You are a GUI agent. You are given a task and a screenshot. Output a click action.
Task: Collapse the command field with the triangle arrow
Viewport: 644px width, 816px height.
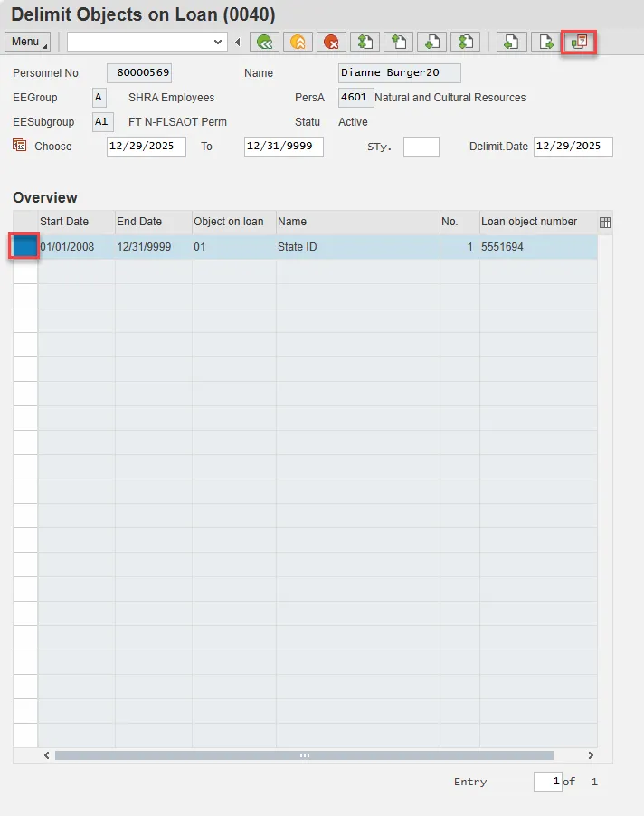[238, 42]
